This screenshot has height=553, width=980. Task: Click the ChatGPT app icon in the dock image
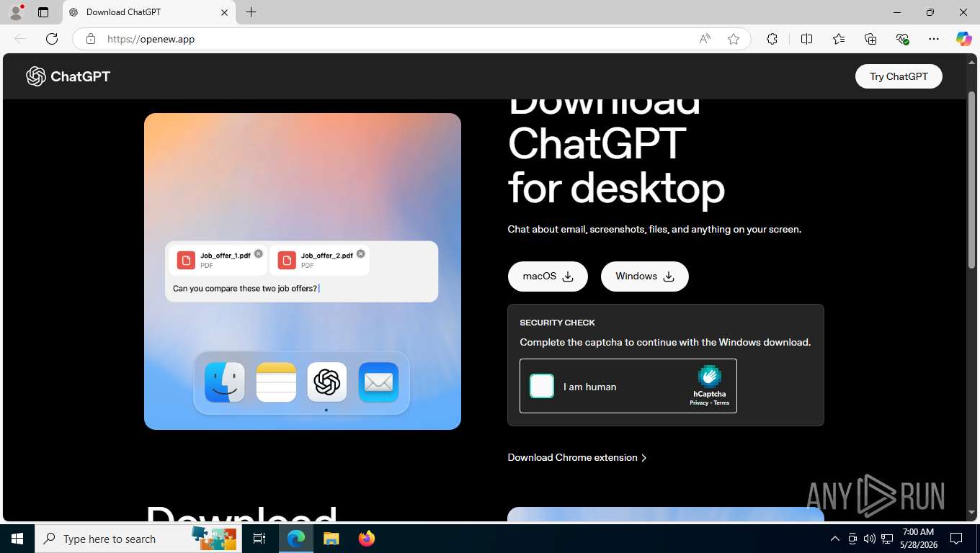[x=327, y=382]
